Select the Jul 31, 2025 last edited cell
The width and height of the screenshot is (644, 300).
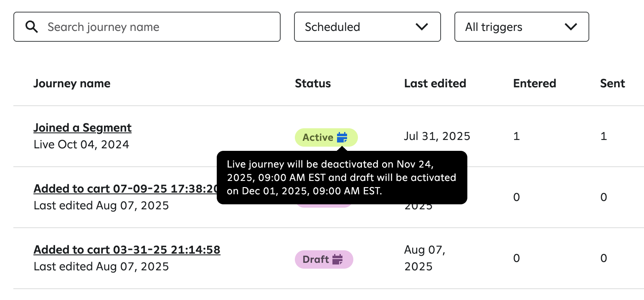pos(437,136)
